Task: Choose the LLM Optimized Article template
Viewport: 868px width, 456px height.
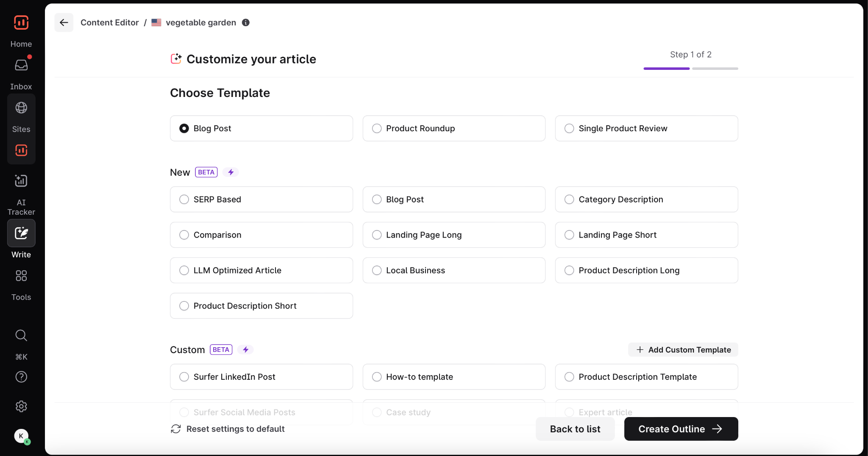Action: click(x=261, y=271)
